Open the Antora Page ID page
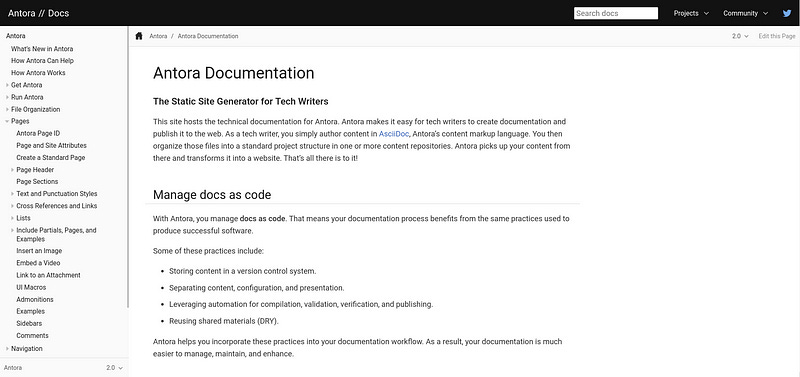The image size is (800, 377). click(38, 134)
